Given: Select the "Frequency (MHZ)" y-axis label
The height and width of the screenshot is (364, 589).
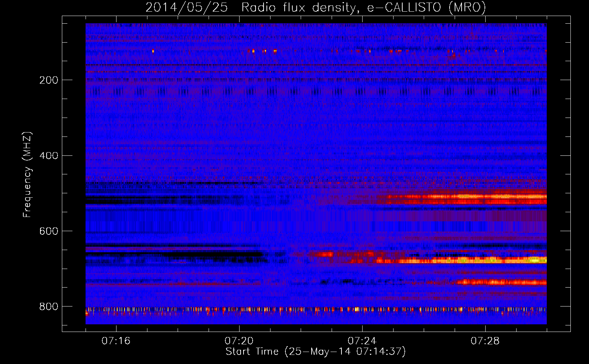Looking at the screenshot, I should coord(27,175).
